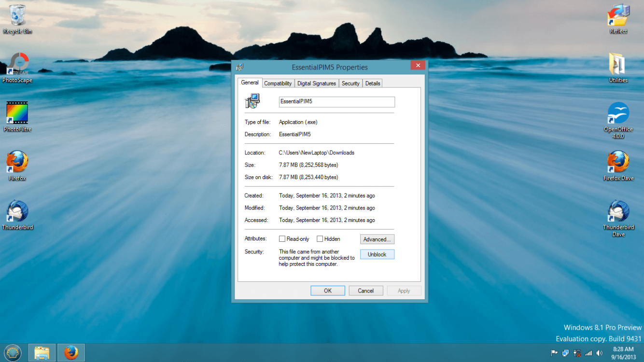Open the Details tab
Screen dimensions: 644x362
coord(373,84)
